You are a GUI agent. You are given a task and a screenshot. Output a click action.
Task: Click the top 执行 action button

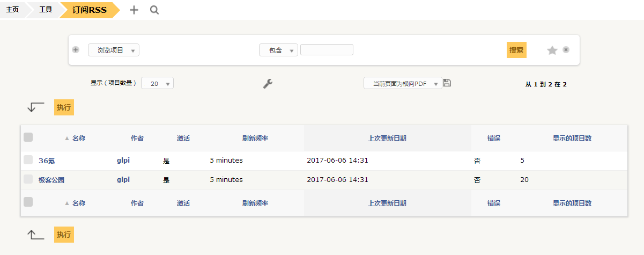coord(64,107)
